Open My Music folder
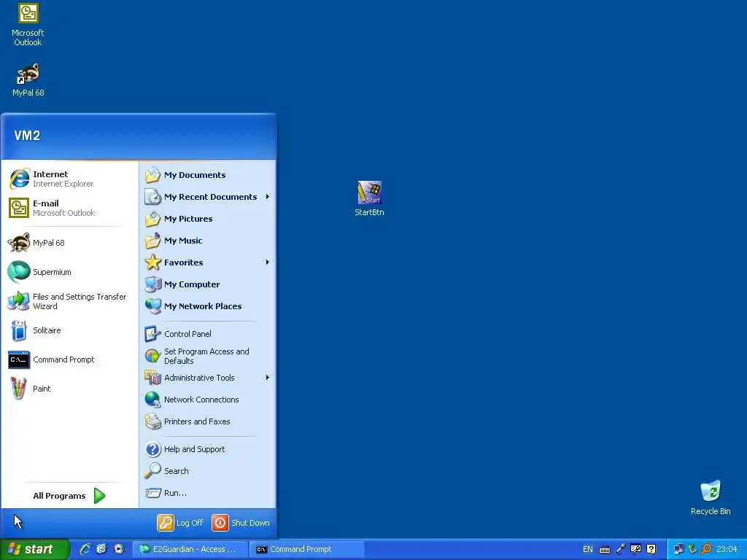747x560 pixels. click(208, 241)
